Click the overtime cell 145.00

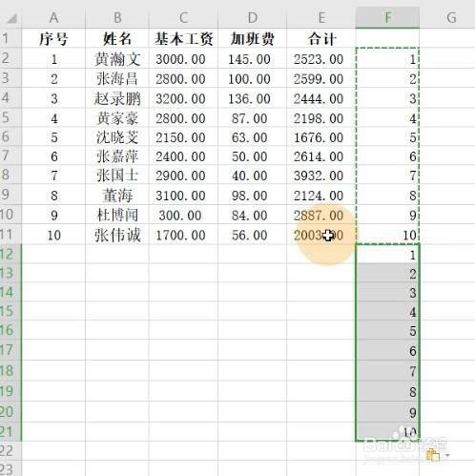tap(253, 59)
